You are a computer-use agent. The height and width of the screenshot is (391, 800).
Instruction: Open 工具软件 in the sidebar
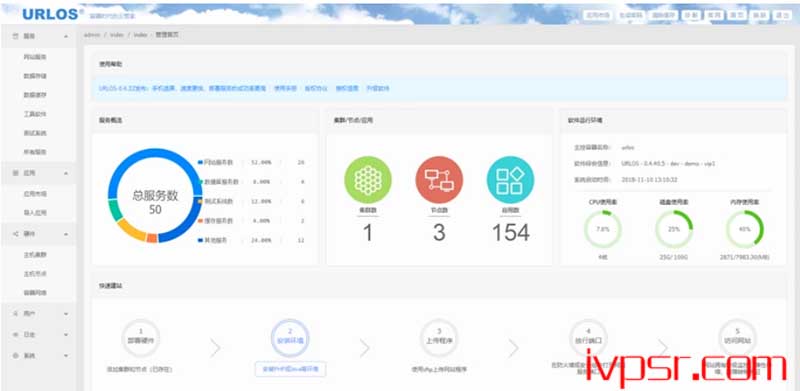tap(35, 114)
